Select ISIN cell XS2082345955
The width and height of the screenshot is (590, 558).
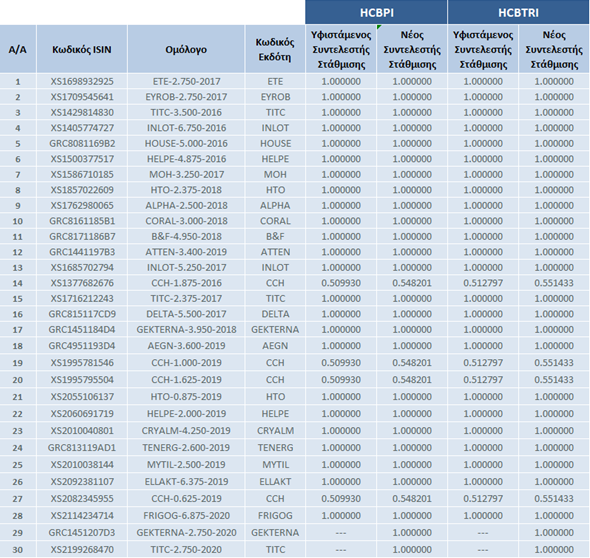pyautogui.click(x=82, y=499)
